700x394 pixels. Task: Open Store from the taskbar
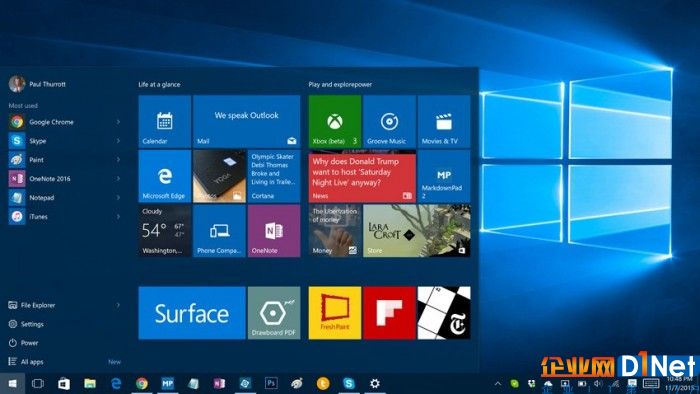(x=64, y=383)
